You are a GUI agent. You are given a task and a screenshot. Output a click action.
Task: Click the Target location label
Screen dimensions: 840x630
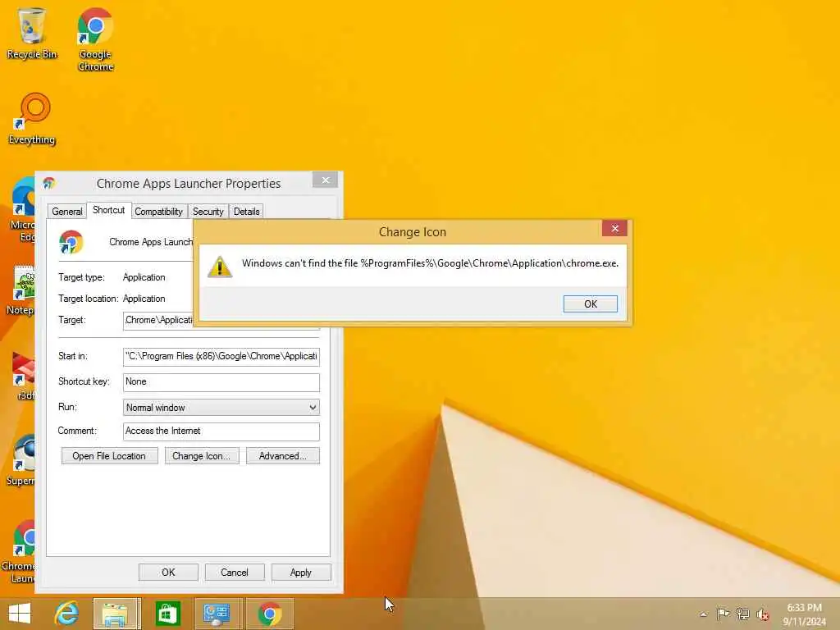88,299
